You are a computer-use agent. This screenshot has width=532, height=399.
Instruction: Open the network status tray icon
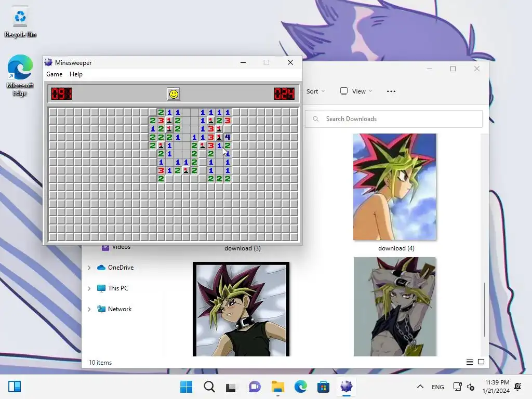457,387
